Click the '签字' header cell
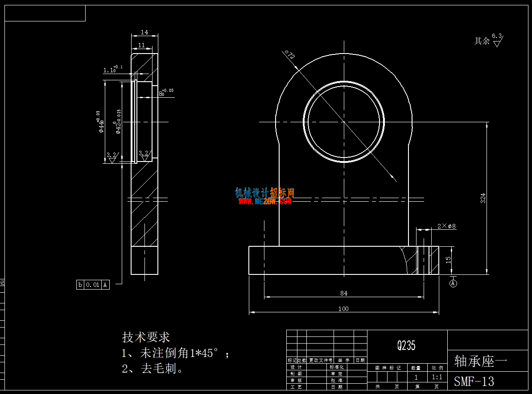The image size is (532, 394). click(344, 361)
